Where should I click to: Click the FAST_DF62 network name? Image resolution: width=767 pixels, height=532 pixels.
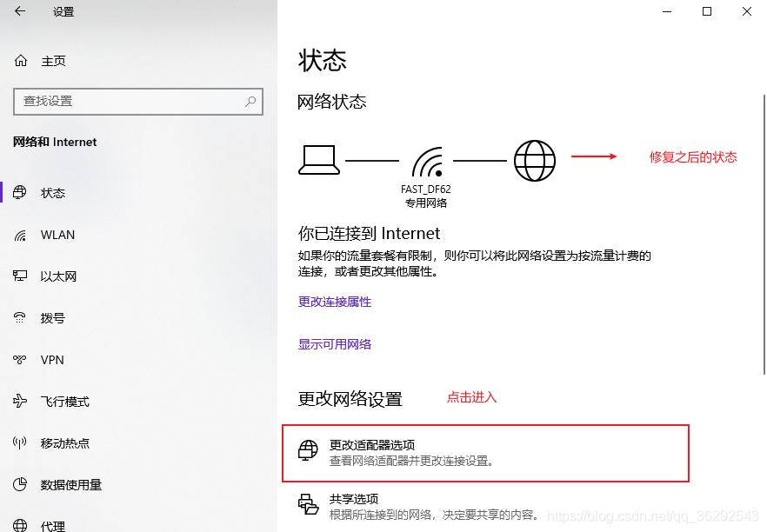click(x=425, y=189)
